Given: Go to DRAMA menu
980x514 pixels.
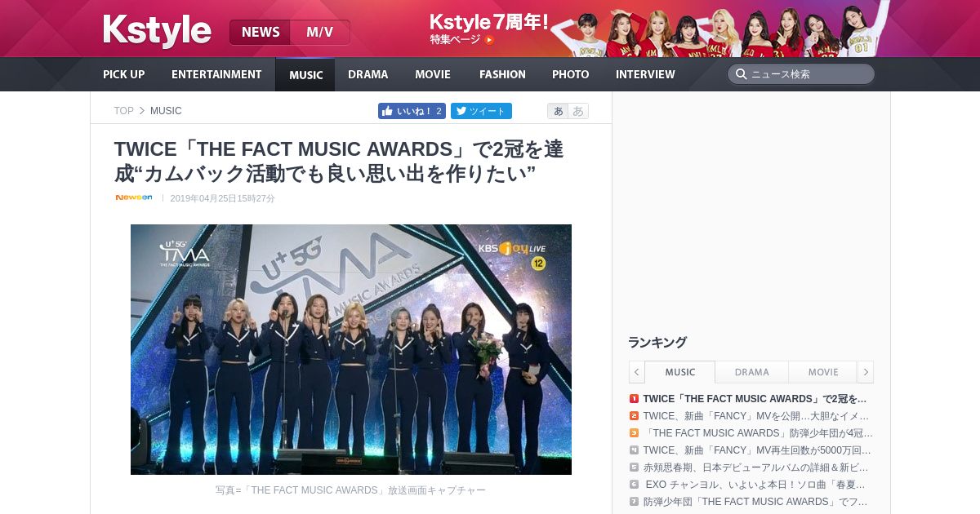Looking at the screenshot, I should pos(367,74).
